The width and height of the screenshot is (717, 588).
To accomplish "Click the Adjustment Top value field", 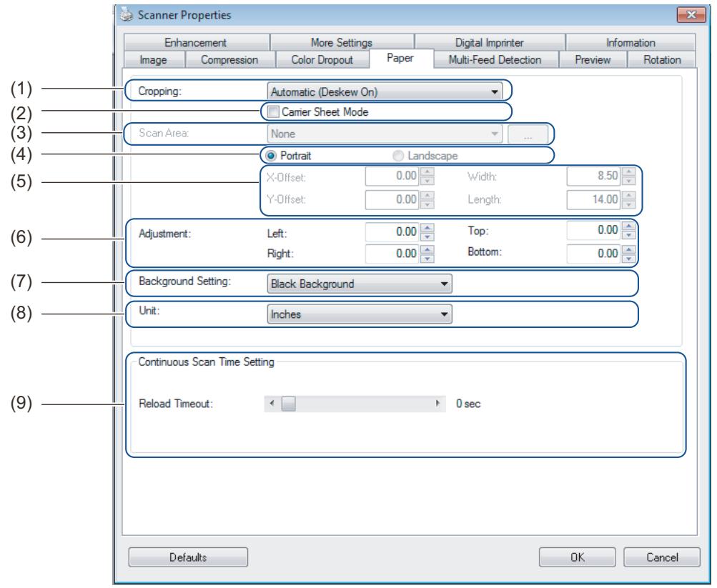I will point(593,230).
